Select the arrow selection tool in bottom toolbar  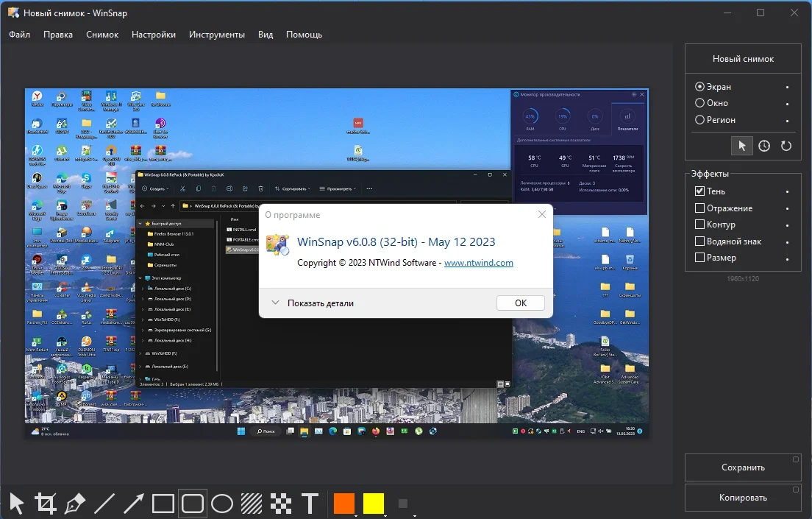(17, 504)
